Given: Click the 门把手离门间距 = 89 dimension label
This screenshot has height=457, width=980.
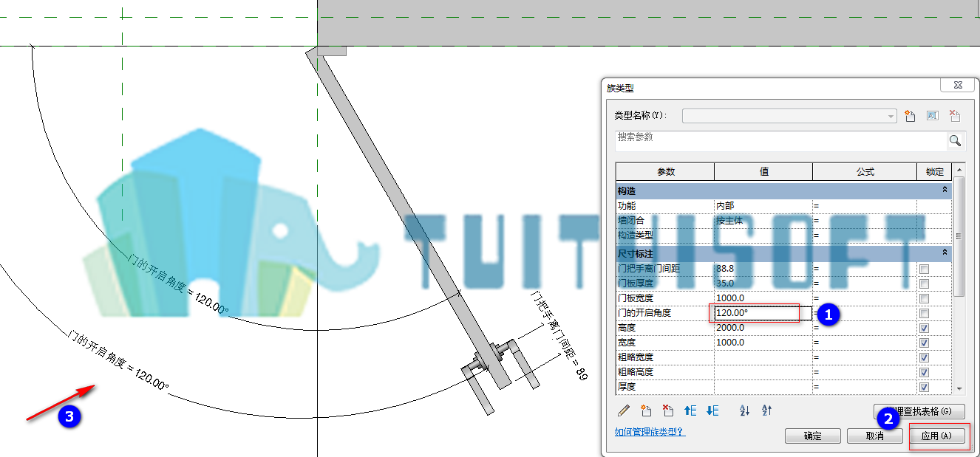Looking at the screenshot, I should coord(559,335).
